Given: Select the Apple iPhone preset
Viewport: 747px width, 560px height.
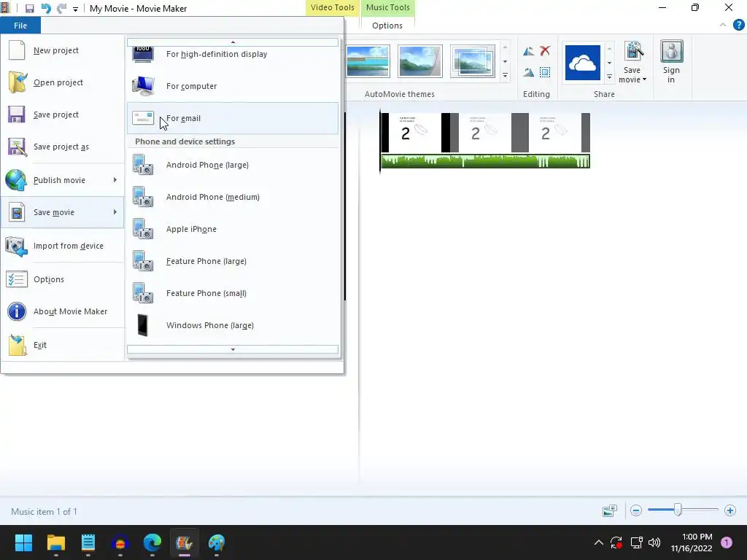Looking at the screenshot, I should click(233, 229).
